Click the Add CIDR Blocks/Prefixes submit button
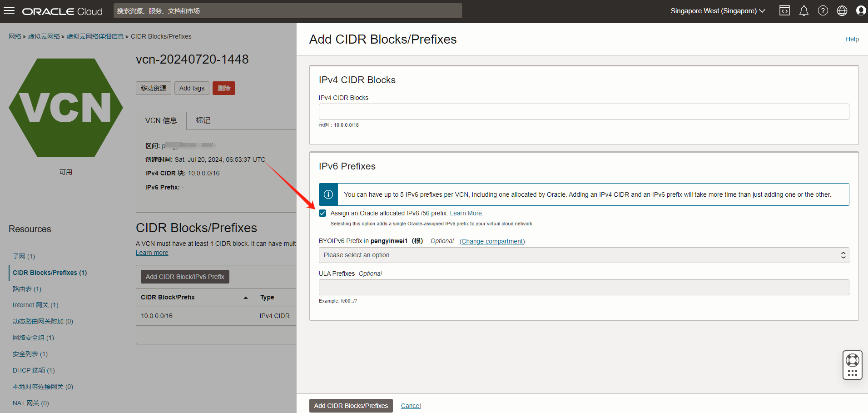Image resolution: width=868 pixels, height=413 pixels. (351, 406)
